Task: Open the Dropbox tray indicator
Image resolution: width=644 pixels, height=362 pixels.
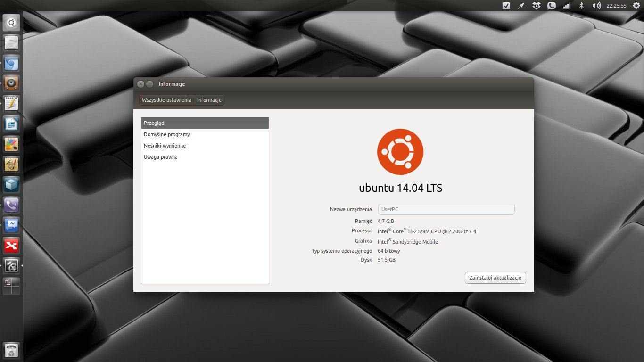Action: (536, 6)
